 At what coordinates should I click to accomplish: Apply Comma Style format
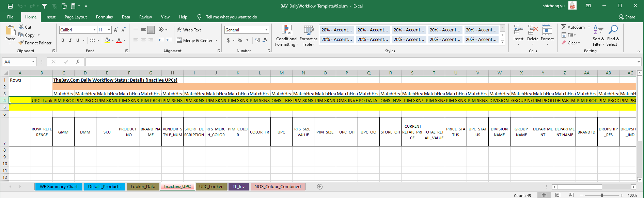247,40
